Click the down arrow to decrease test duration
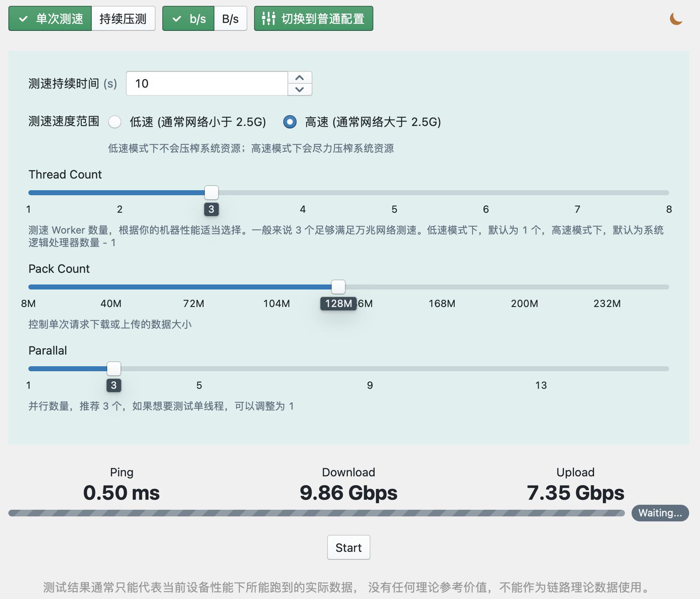 coord(300,90)
